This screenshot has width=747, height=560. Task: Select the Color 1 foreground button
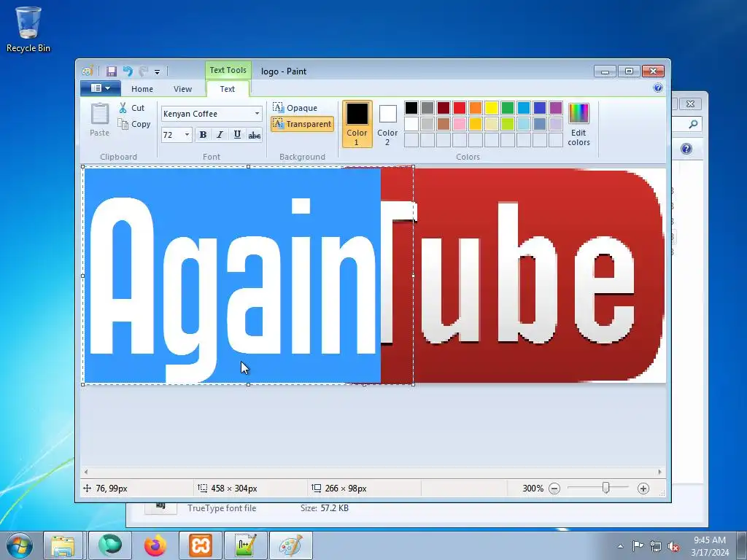coord(357,124)
